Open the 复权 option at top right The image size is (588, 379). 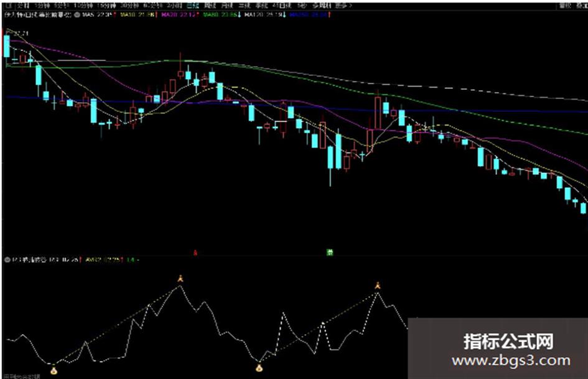pyautogui.click(x=565, y=6)
